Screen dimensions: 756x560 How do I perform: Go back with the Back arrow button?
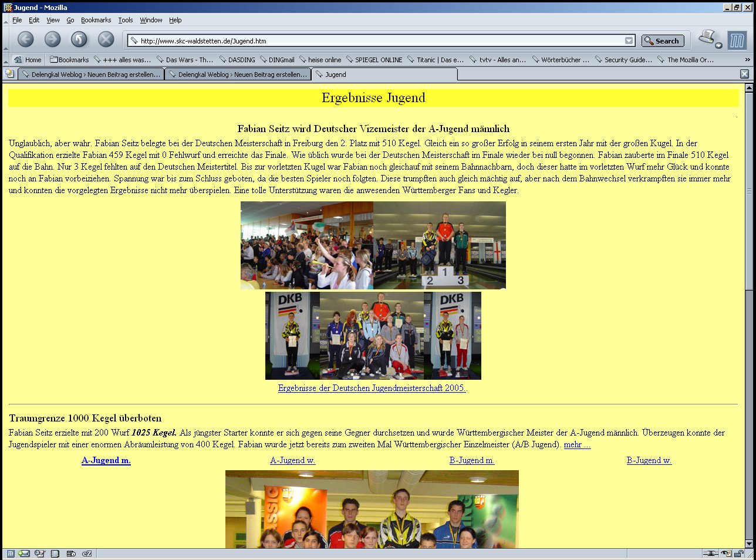(25, 39)
